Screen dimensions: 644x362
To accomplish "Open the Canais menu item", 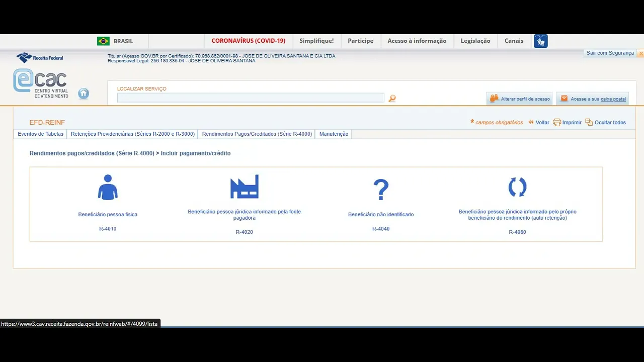I will [x=514, y=41].
